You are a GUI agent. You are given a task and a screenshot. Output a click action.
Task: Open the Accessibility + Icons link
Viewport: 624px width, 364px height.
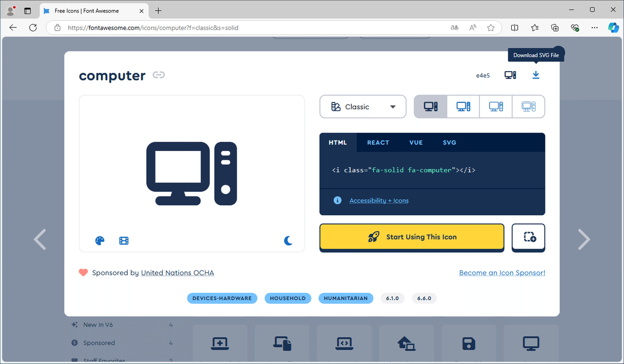tap(379, 201)
